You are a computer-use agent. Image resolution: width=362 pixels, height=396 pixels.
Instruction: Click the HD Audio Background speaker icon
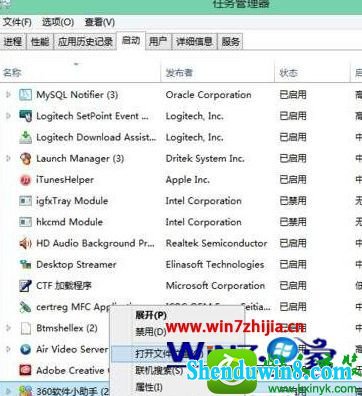click(25, 244)
